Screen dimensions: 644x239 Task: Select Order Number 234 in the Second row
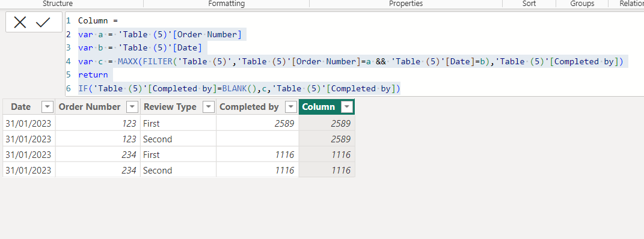[98, 170]
